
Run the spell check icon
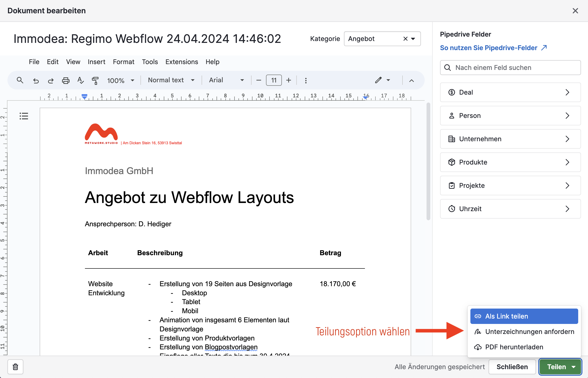[80, 80]
